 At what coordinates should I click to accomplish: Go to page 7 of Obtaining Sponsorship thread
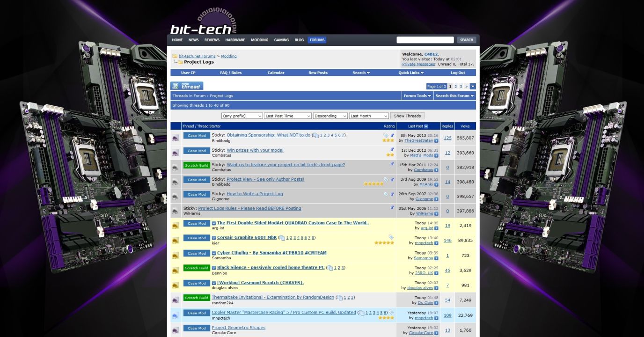tap(343, 135)
